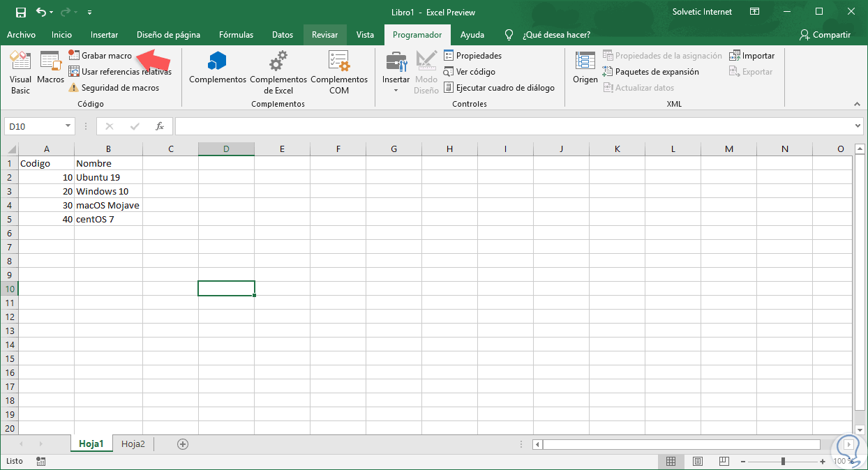Click the Solvetic Internet account name
The width and height of the screenshot is (868, 470).
702,12
